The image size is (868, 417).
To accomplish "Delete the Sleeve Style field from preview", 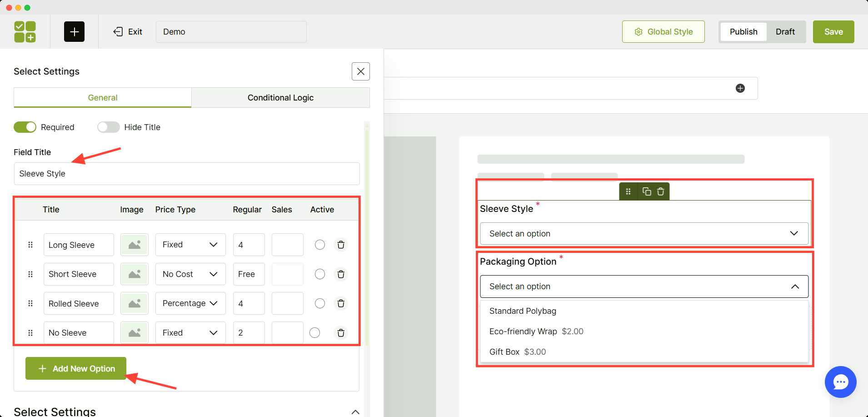I will (661, 191).
